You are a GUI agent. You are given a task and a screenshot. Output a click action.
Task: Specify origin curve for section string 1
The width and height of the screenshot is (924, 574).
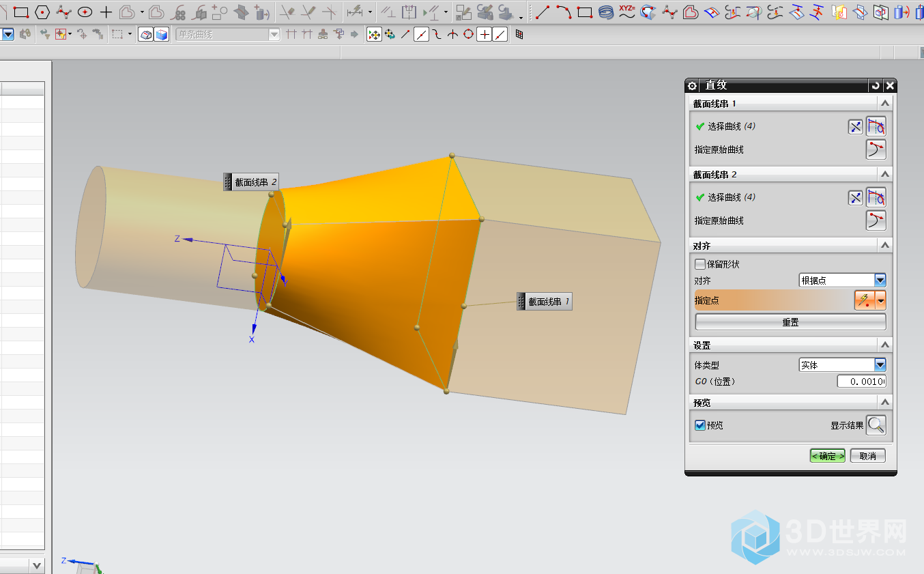876,149
